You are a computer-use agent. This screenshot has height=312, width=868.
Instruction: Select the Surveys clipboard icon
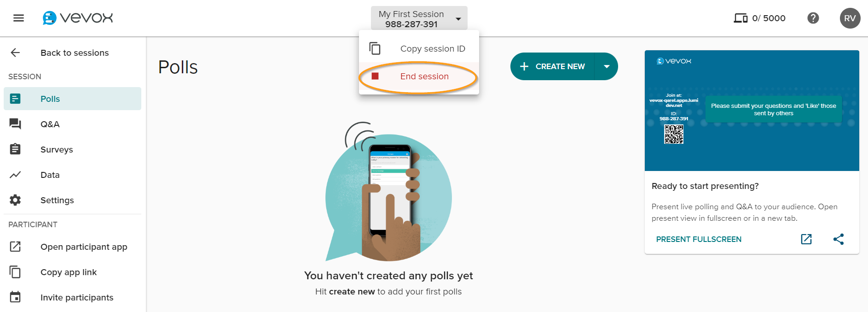click(16, 149)
